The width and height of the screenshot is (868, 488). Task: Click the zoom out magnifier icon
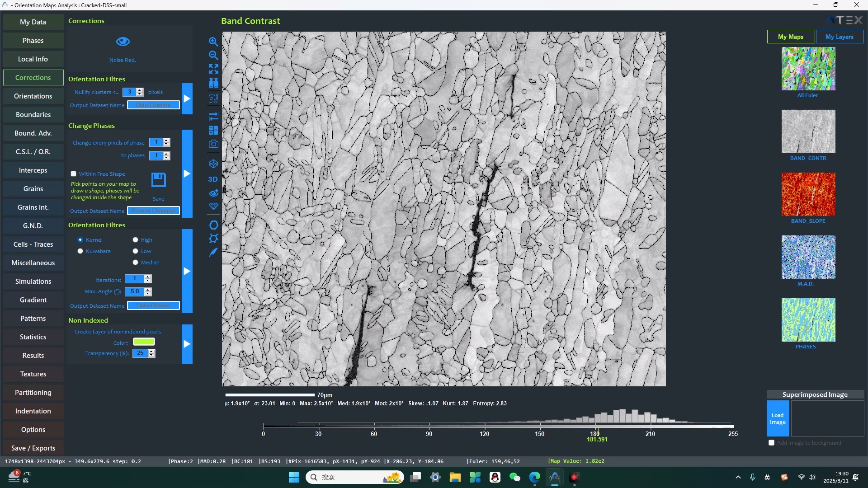tap(213, 55)
